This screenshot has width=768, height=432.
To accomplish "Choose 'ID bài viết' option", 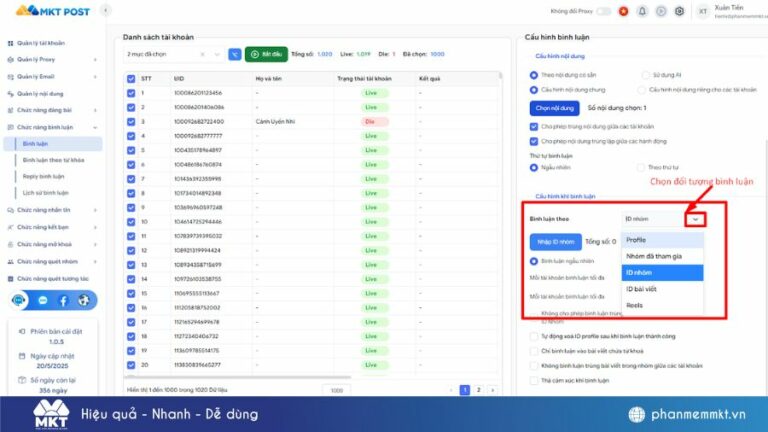I will click(x=662, y=289).
